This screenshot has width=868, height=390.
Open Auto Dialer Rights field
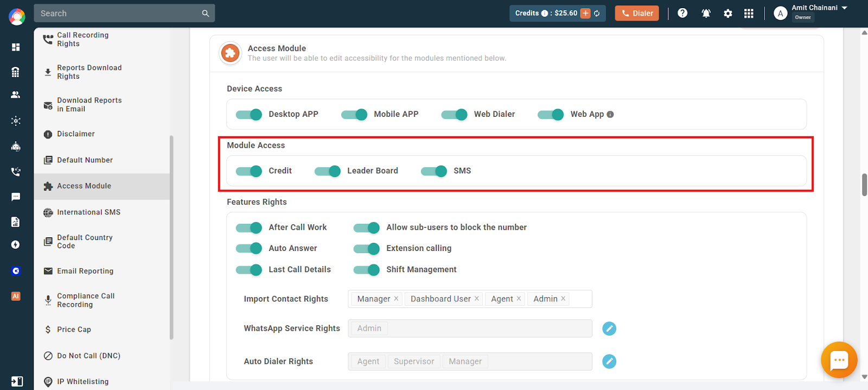coord(470,361)
